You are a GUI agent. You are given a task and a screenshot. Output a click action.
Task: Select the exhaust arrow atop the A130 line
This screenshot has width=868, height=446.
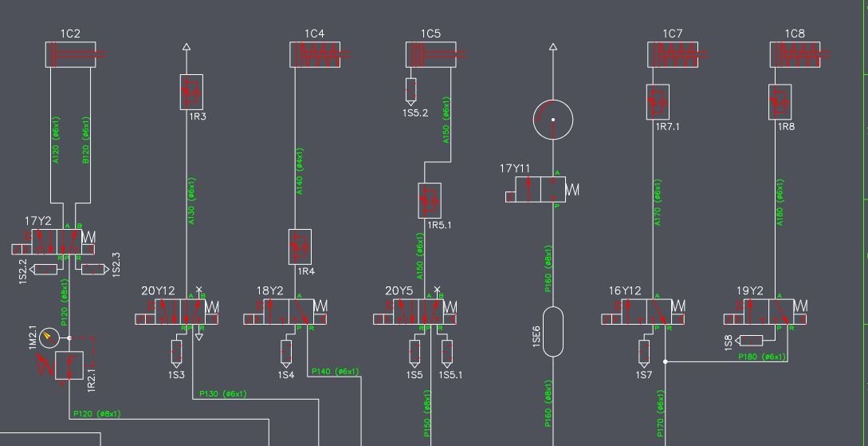click(x=187, y=47)
